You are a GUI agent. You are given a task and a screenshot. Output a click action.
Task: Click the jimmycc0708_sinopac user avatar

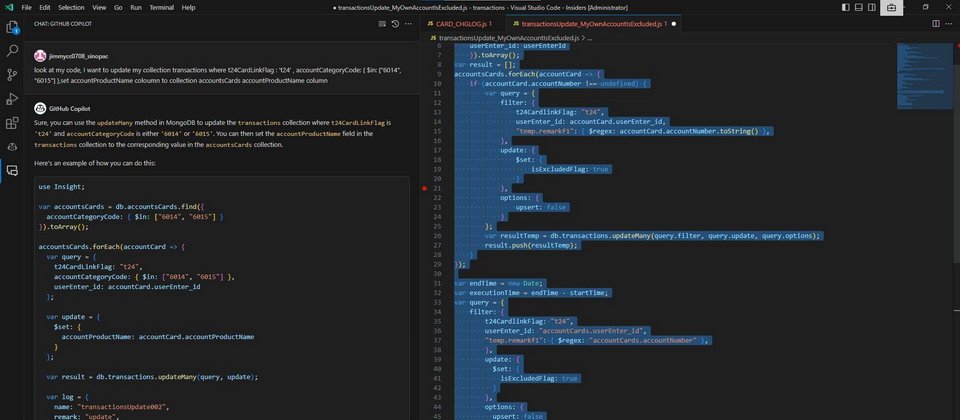(40, 56)
